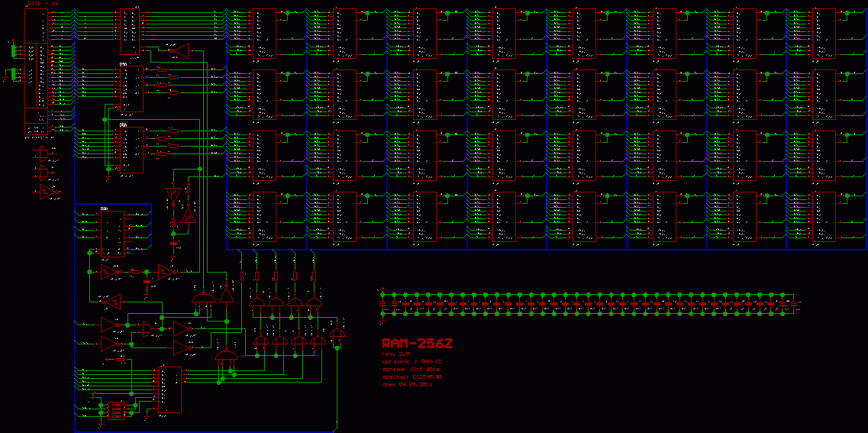This screenshot has height=433, width=868.
Task: Click the bottom-right RAM chip in the array
Action: (x=824, y=217)
